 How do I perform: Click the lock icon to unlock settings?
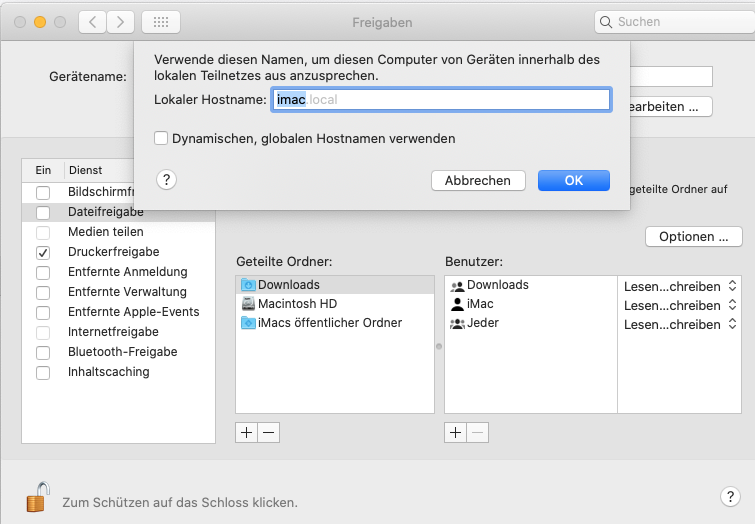[37, 496]
